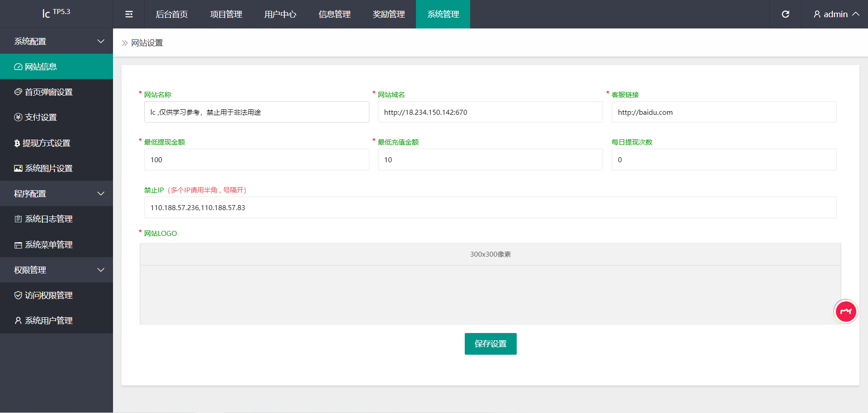This screenshot has height=413, width=868.
Task: Open 访问权限管理 with shield icon
Action: coord(48,296)
